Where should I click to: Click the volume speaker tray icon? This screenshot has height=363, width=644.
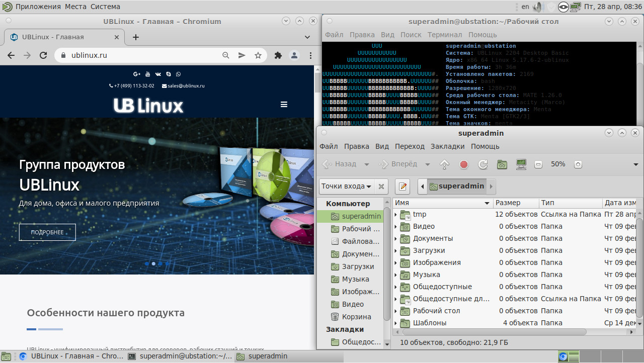coord(538,7)
